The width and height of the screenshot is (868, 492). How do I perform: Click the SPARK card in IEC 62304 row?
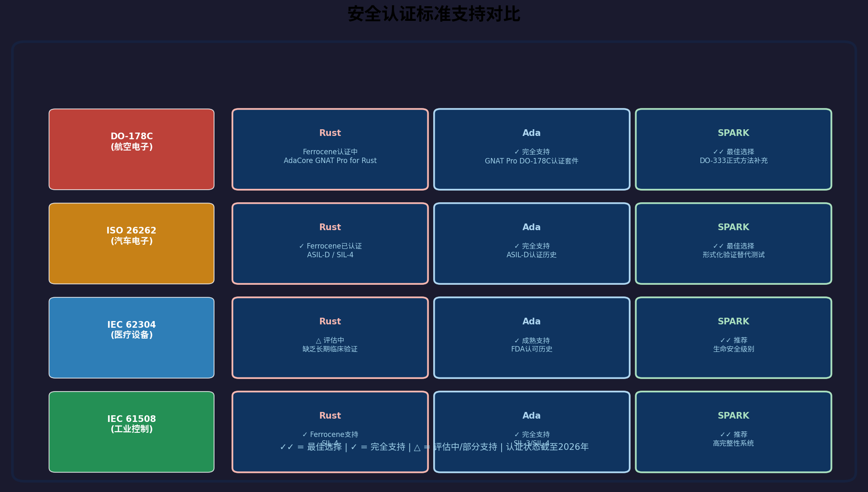734,338
